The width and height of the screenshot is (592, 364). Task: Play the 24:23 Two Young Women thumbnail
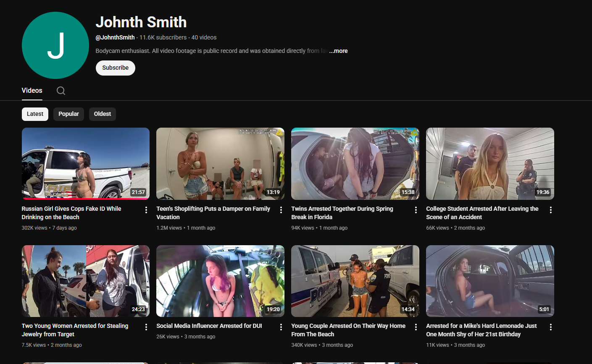coord(86,281)
